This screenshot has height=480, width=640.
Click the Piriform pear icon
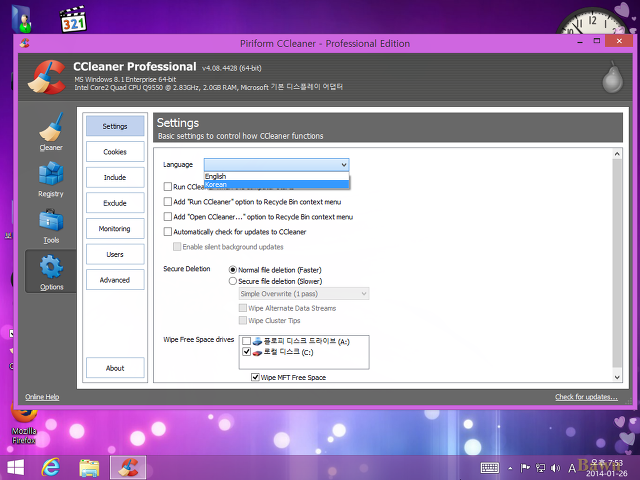tap(613, 78)
